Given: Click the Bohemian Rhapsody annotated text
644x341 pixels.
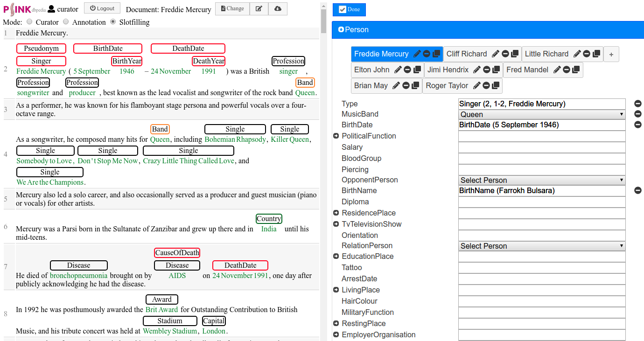Looking at the screenshot, I should tap(235, 139).
